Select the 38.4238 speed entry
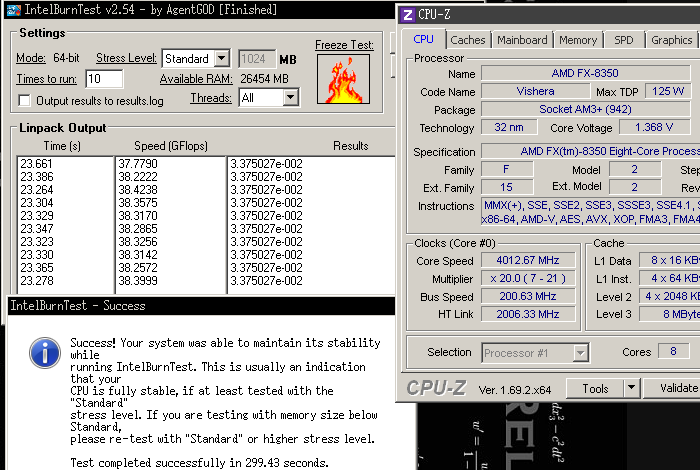700x470 pixels. (x=138, y=190)
